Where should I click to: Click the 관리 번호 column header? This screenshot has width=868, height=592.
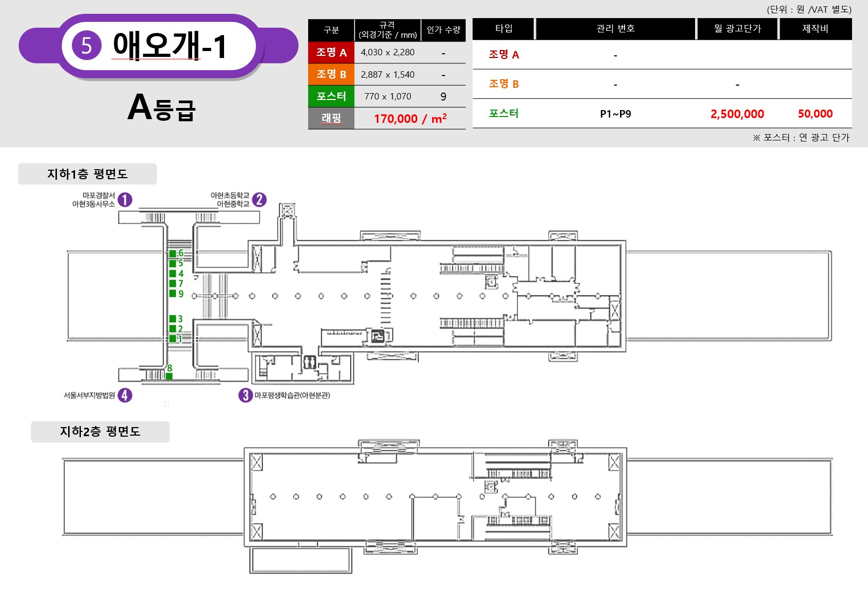click(x=616, y=29)
